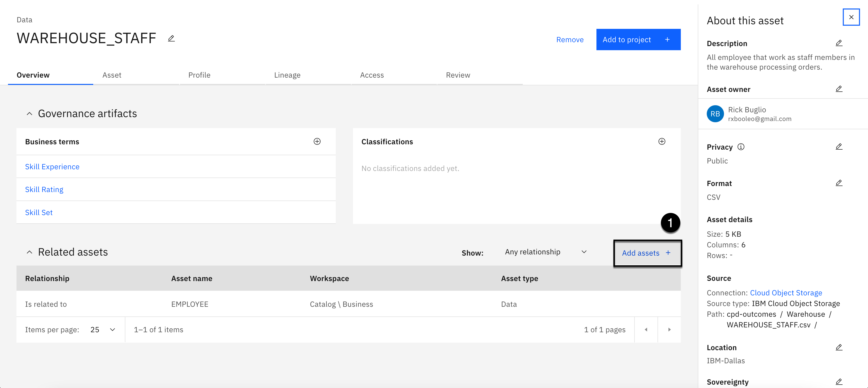Close the About this asset panel
868x388 pixels.
(851, 17)
